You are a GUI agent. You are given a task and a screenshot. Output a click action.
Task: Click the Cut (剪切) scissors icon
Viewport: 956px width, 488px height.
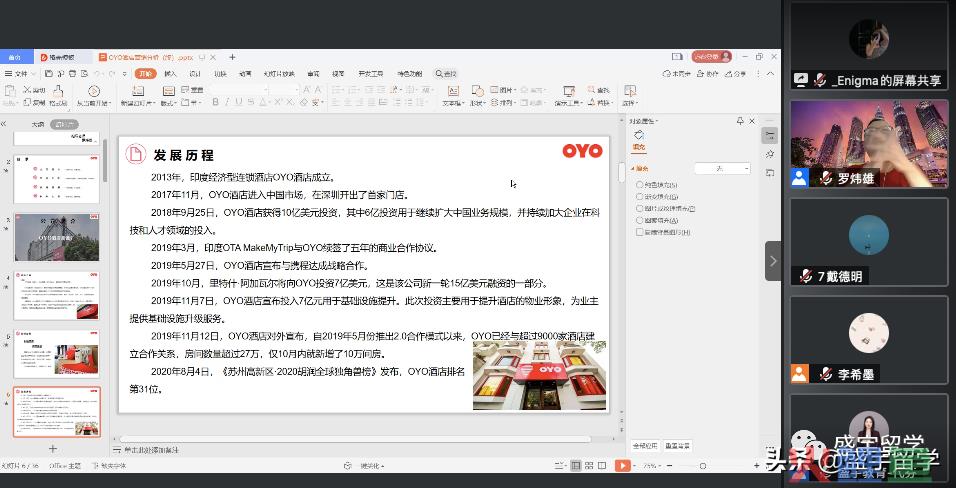point(27,90)
